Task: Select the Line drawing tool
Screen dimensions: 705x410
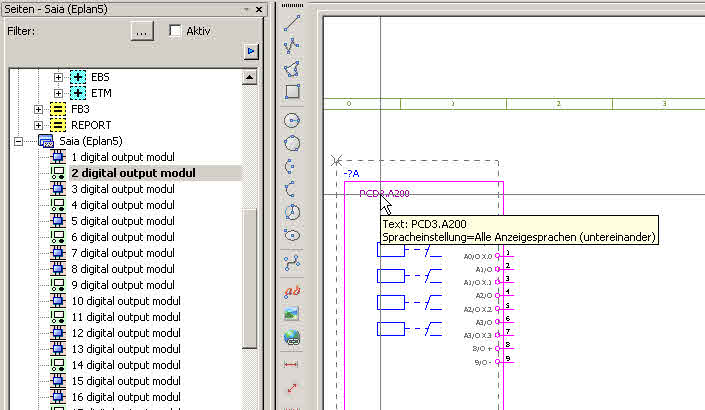Action: [x=292, y=23]
